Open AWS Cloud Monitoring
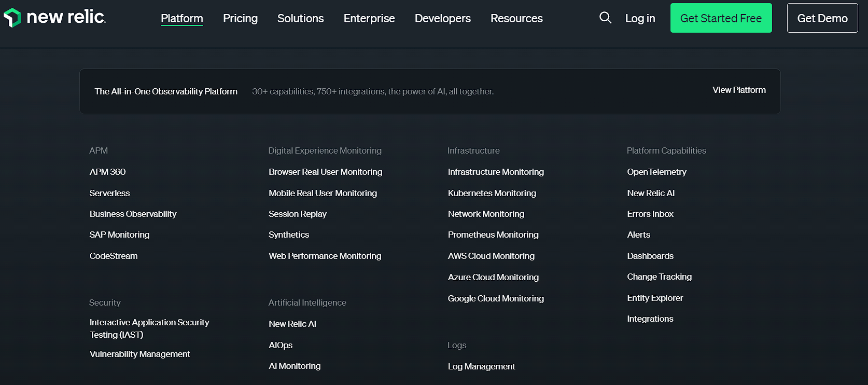Screen dimensions: 868x385 (x=491, y=256)
